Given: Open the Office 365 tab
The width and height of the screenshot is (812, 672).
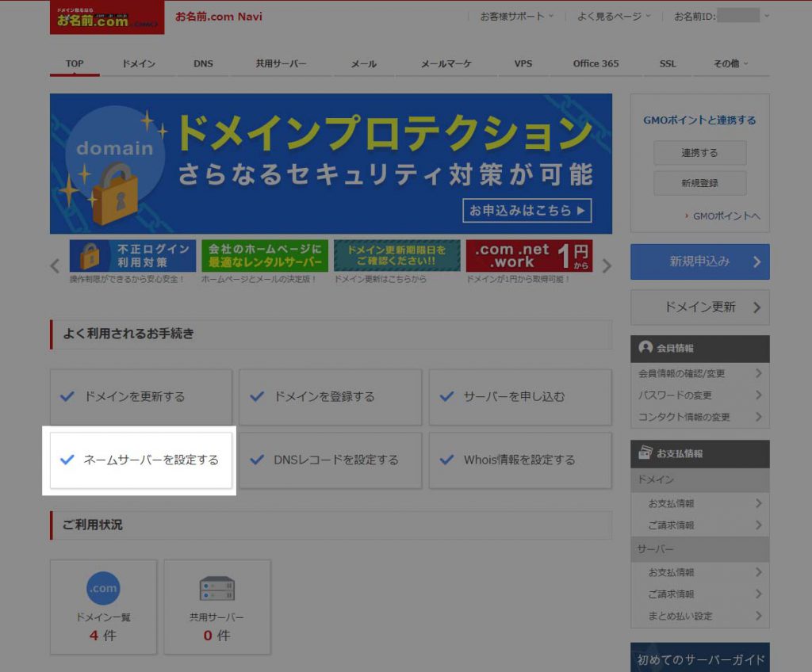Looking at the screenshot, I should (596, 63).
